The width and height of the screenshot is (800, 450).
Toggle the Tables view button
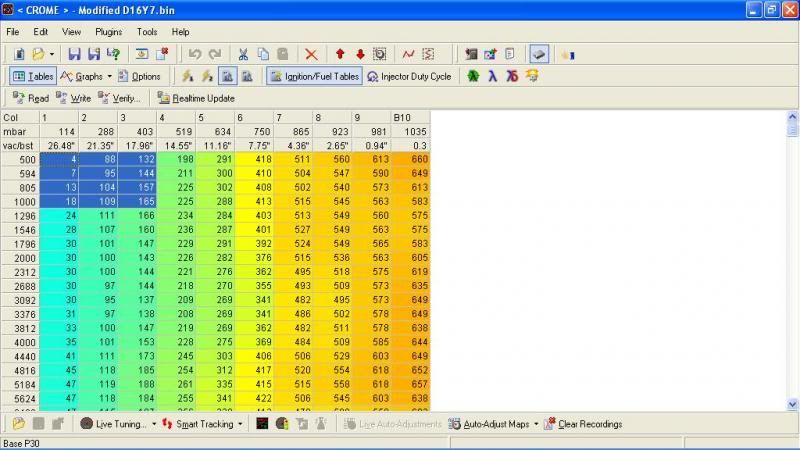coord(33,76)
